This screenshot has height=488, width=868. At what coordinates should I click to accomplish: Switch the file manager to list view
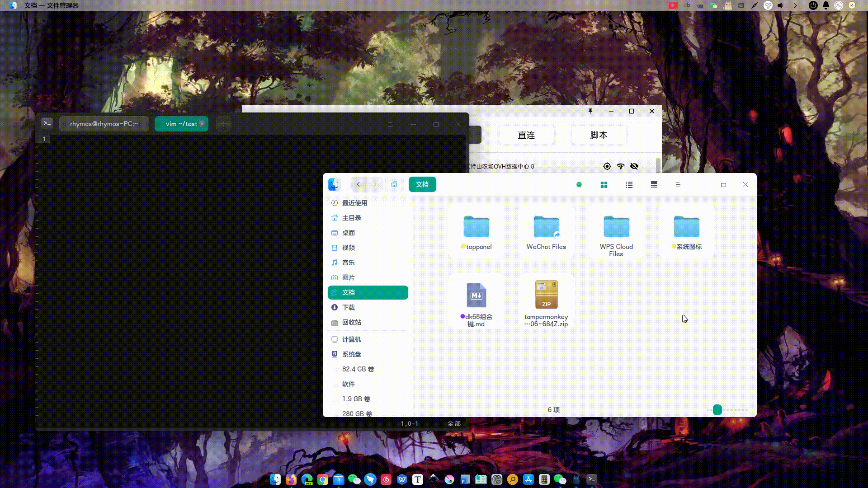click(629, 184)
